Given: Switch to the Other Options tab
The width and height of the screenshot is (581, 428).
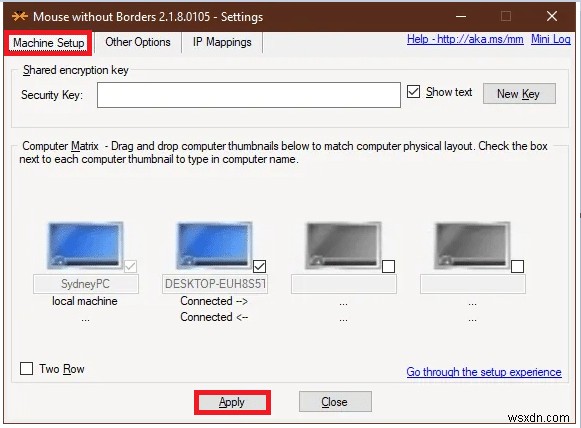Looking at the screenshot, I should coord(138,42).
